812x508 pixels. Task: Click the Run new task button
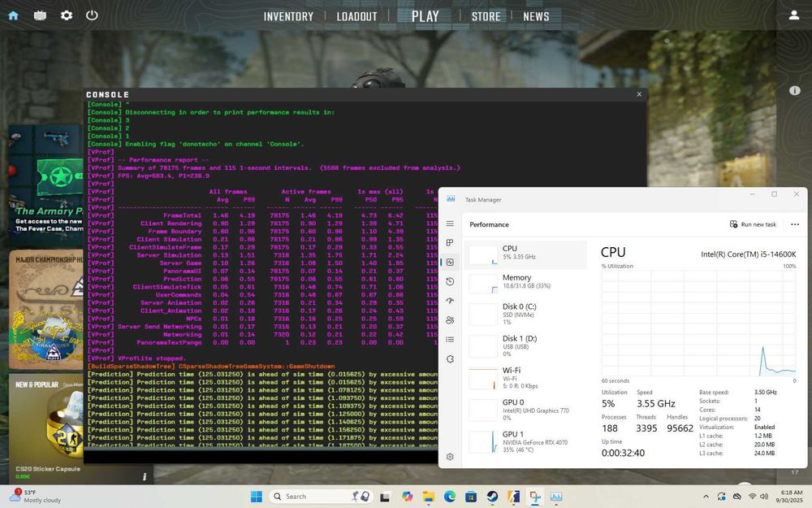[753, 224]
